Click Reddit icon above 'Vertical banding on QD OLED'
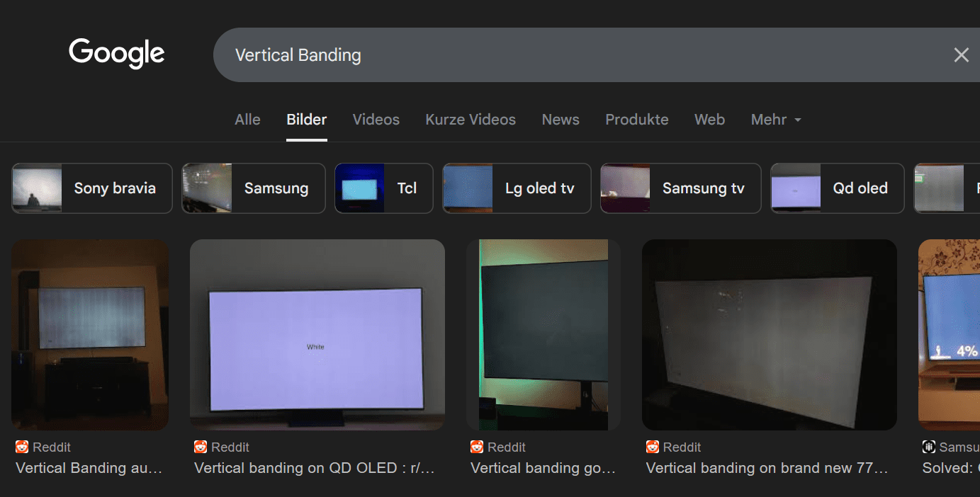This screenshot has height=497, width=980. pos(201,447)
